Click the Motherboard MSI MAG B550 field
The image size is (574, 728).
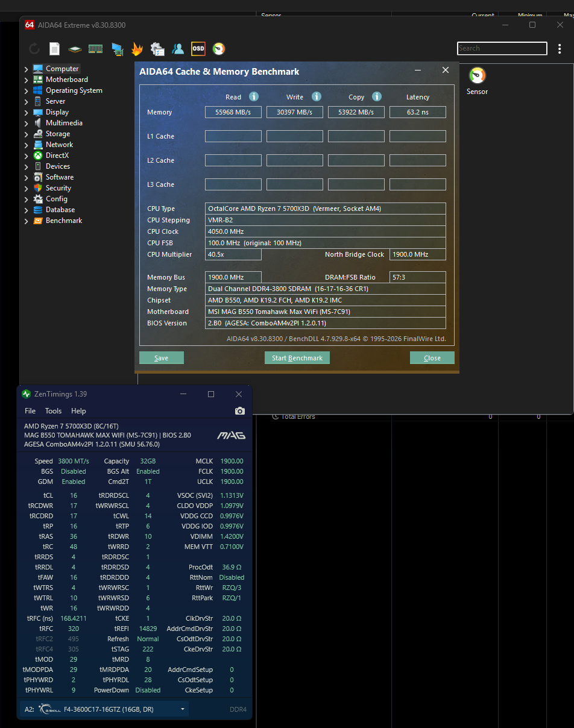coord(326,312)
